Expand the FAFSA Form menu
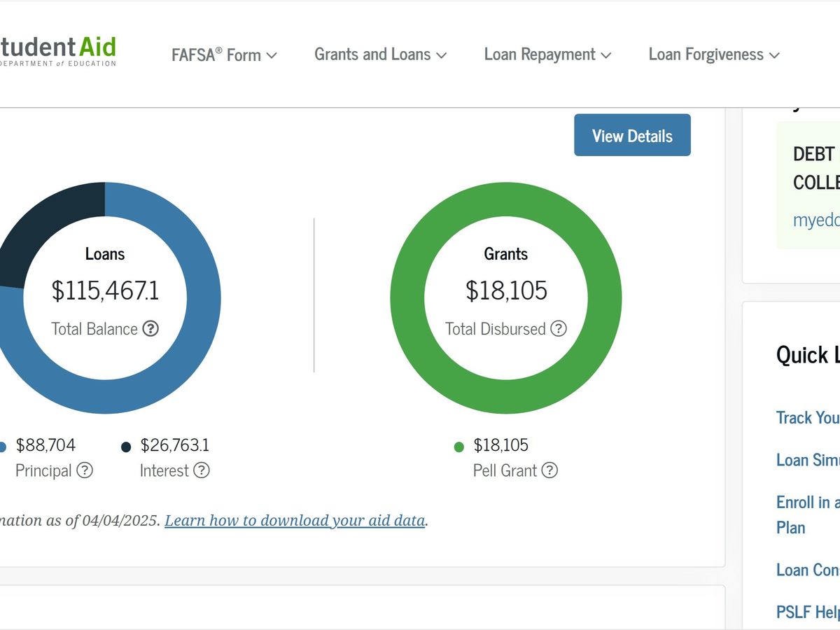Viewport: 840px width, 630px height. 224,55
